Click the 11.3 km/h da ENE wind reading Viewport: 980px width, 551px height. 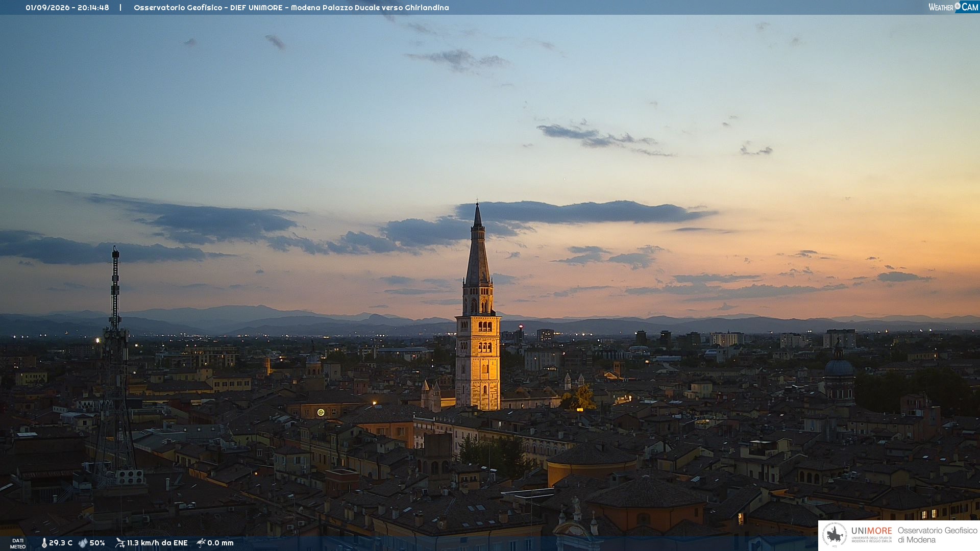pyautogui.click(x=157, y=543)
